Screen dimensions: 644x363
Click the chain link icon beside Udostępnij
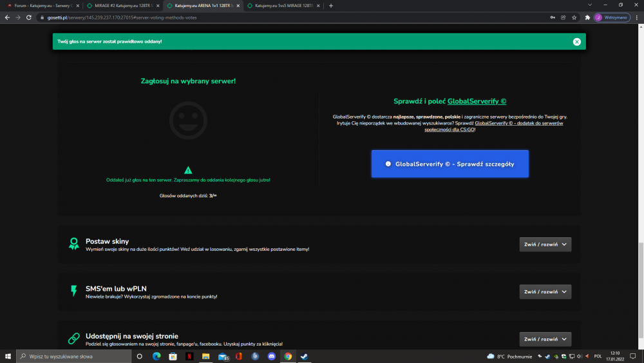coord(74,338)
